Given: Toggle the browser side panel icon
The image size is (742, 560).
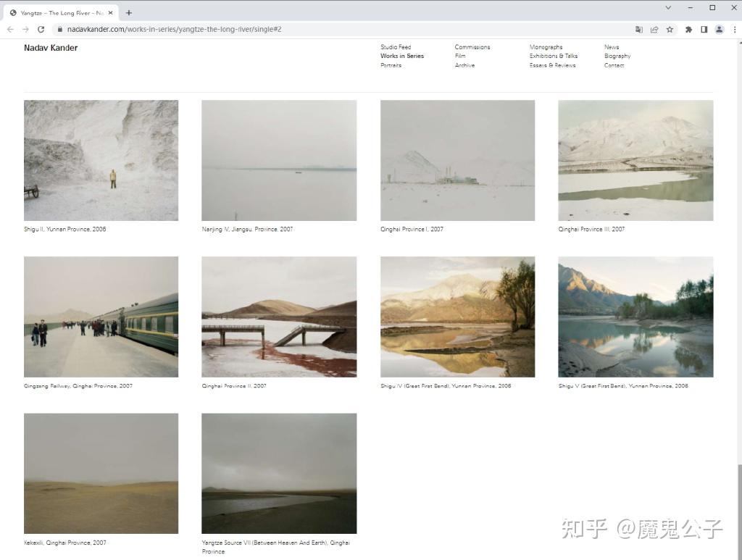Looking at the screenshot, I should (704, 29).
